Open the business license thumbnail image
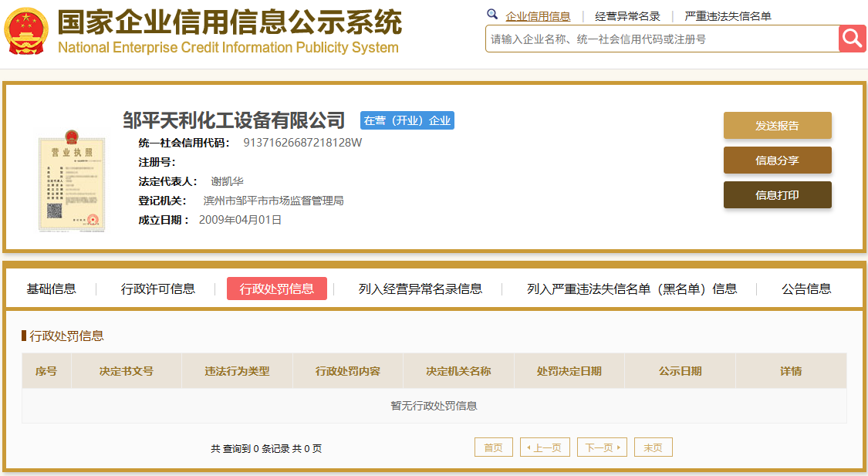Screen dimensions: 868x476 click(x=72, y=181)
